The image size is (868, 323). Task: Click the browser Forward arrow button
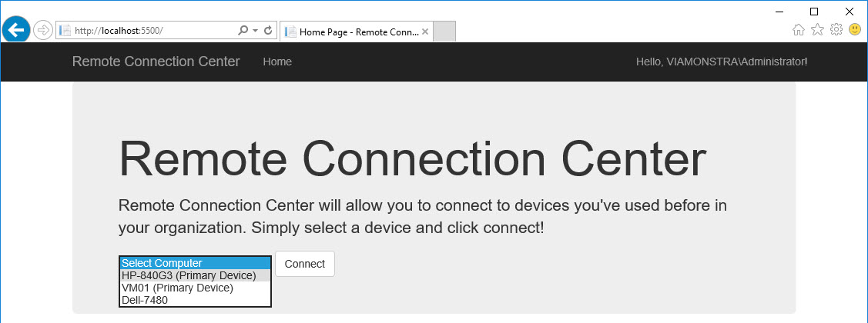coord(43,31)
